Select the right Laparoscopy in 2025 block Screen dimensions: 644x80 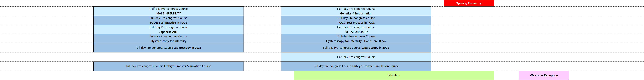(356, 48)
